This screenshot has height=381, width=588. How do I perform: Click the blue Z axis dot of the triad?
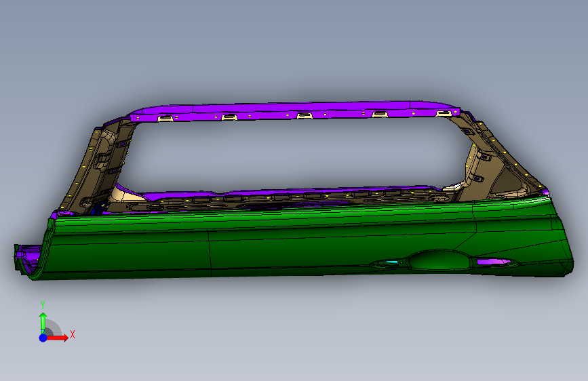[x=43, y=338]
